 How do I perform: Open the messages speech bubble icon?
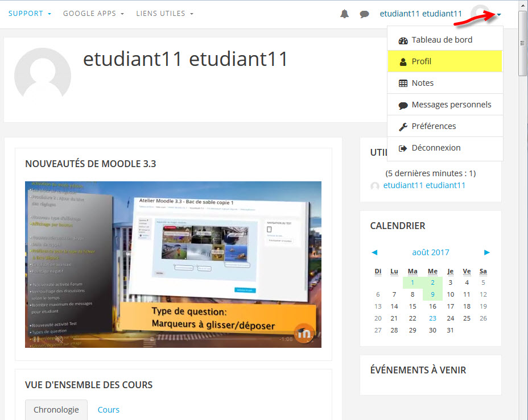[364, 14]
